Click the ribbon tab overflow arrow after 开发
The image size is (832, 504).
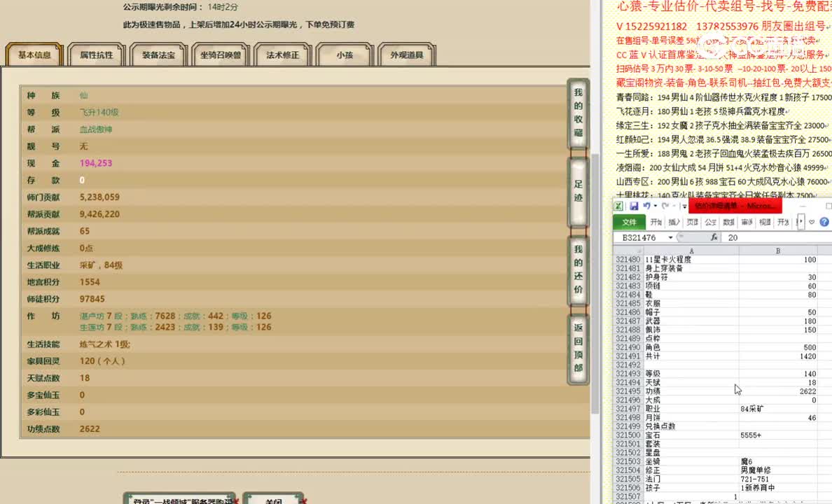click(x=800, y=222)
